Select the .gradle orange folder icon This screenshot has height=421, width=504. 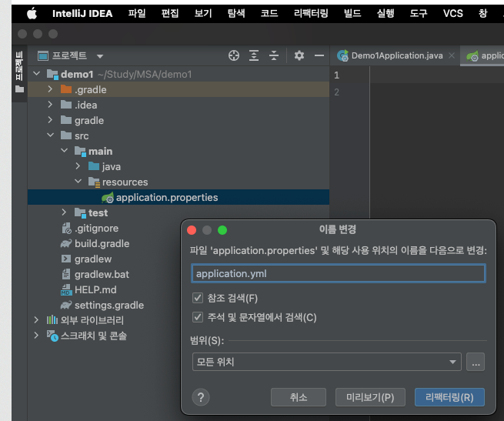66,89
